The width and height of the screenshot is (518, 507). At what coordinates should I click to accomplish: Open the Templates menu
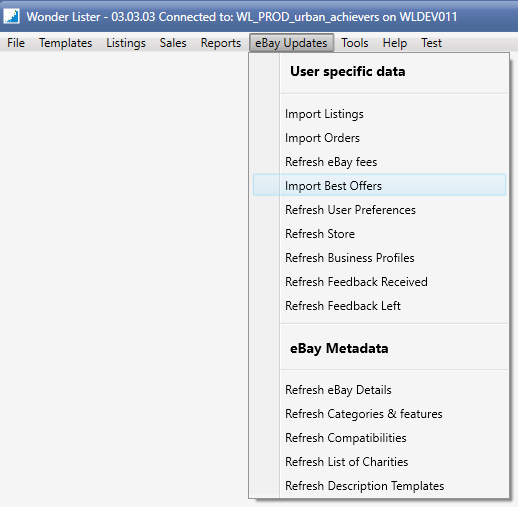coord(65,43)
